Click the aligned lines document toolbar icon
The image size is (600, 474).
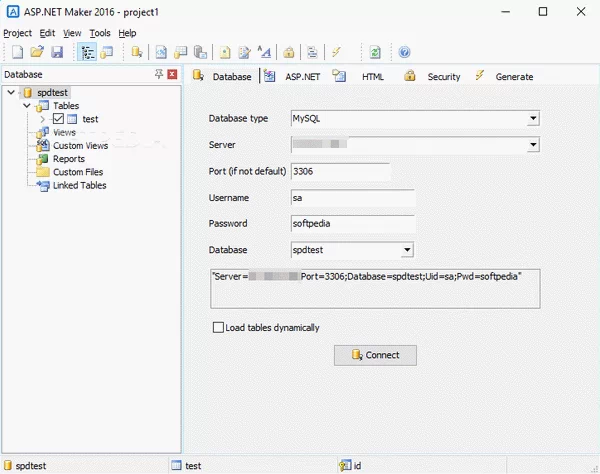(x=313, y=52)
